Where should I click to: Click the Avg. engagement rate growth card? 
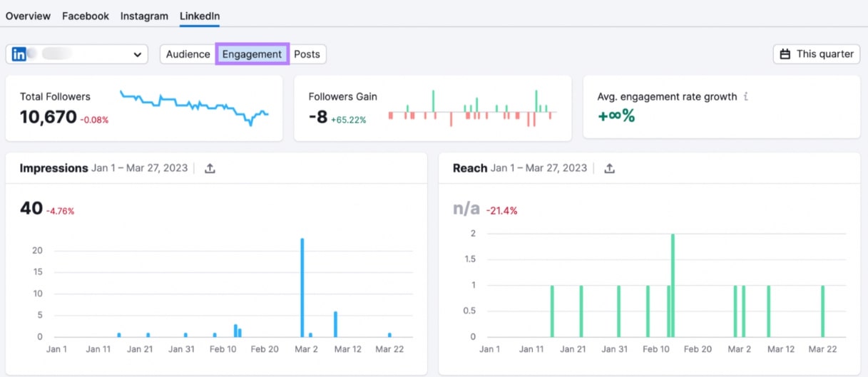pos(721,107)
